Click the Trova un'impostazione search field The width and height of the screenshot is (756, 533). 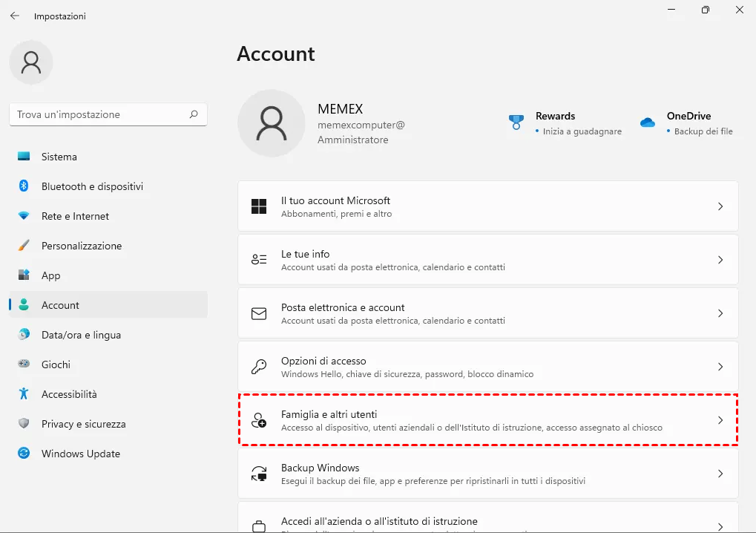[100, 114]
